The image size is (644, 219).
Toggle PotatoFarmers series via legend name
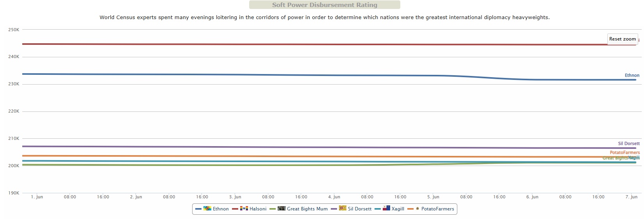pyautogui.click(x=438, y=209)
